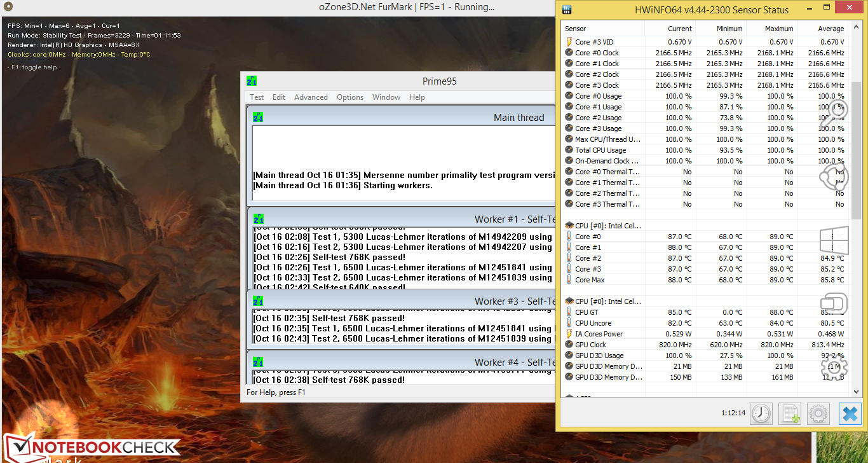Screen dimensions: 868x463
Task: Click the blue X button in HWiNFO64
Action: click(x=850, y=414)
